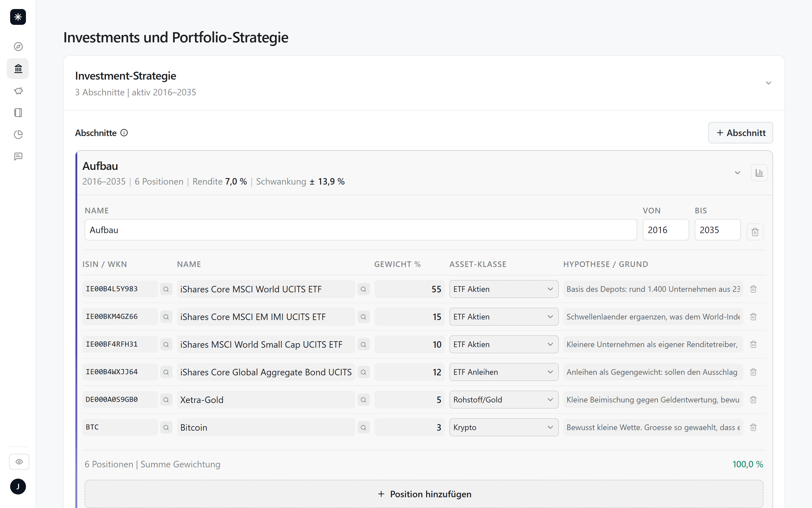Open the pie chart sidebar icon

(x=18, y=134)
